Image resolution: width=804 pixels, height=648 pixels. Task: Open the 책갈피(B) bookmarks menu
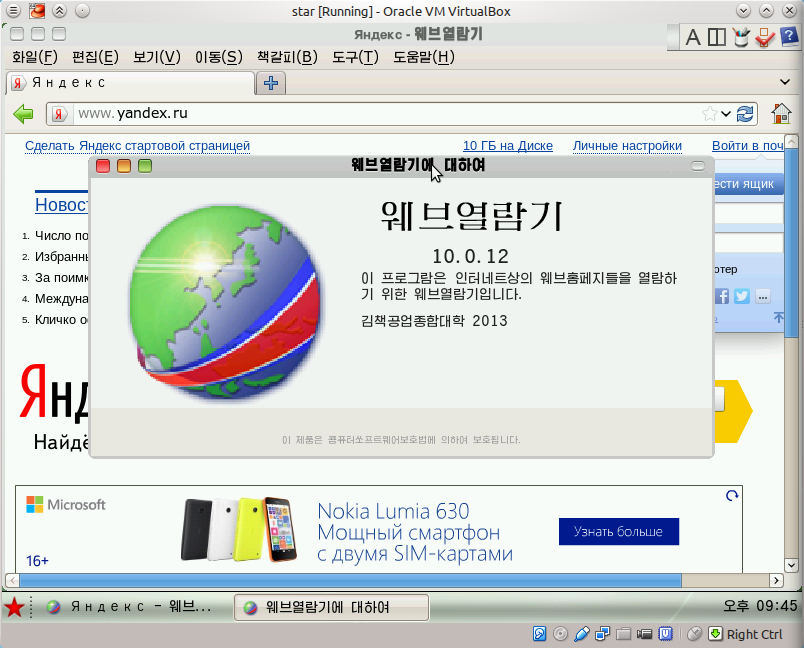tap(287, 57)
